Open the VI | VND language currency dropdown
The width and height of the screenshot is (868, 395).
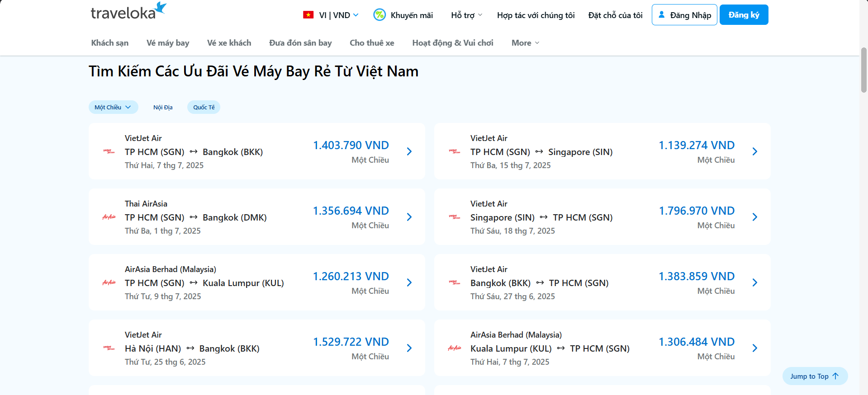(x=331, y=15)
